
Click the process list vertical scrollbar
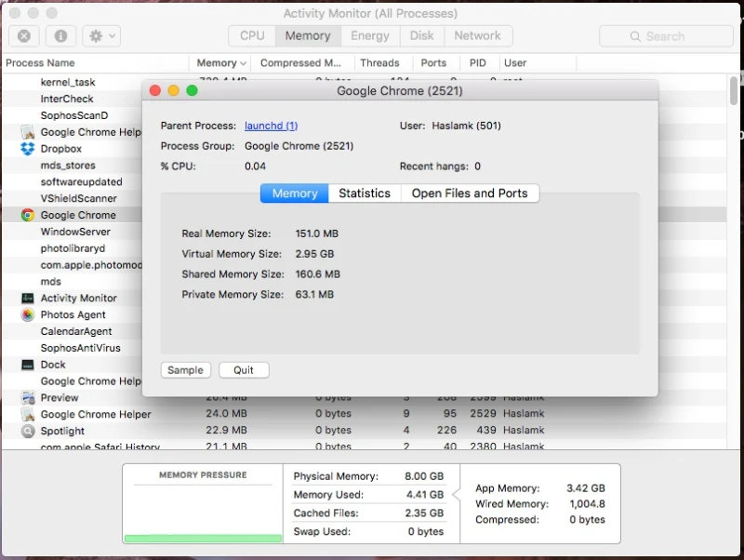[x=734, y=90]
